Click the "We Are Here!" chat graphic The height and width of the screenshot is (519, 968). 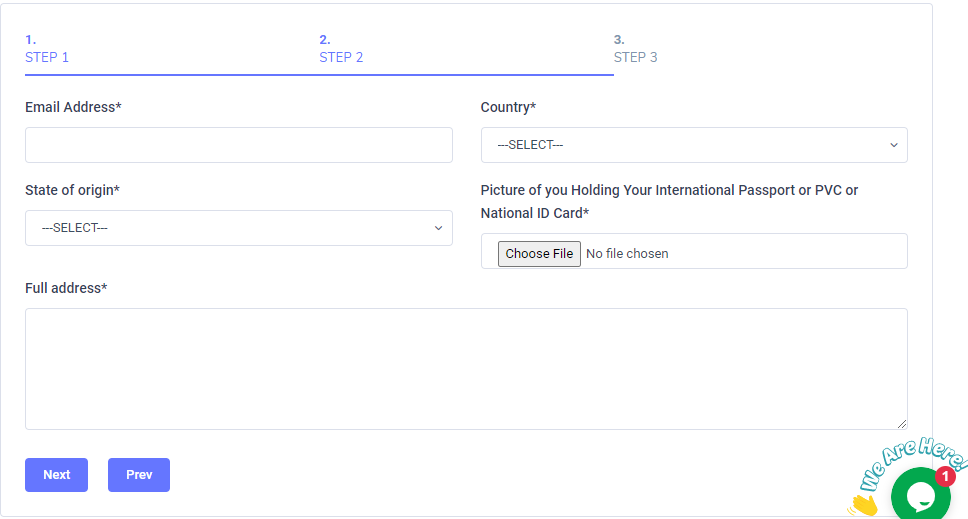[912, 457]
